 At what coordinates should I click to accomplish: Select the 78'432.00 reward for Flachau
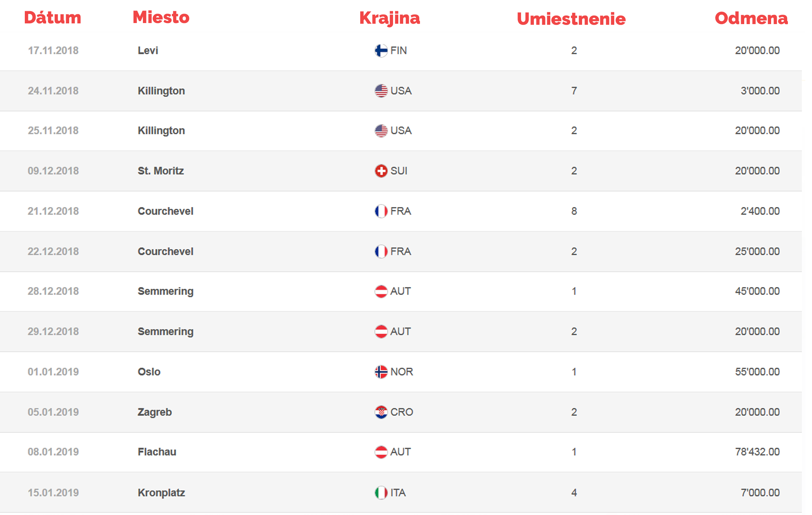click(x=757, y=452)
